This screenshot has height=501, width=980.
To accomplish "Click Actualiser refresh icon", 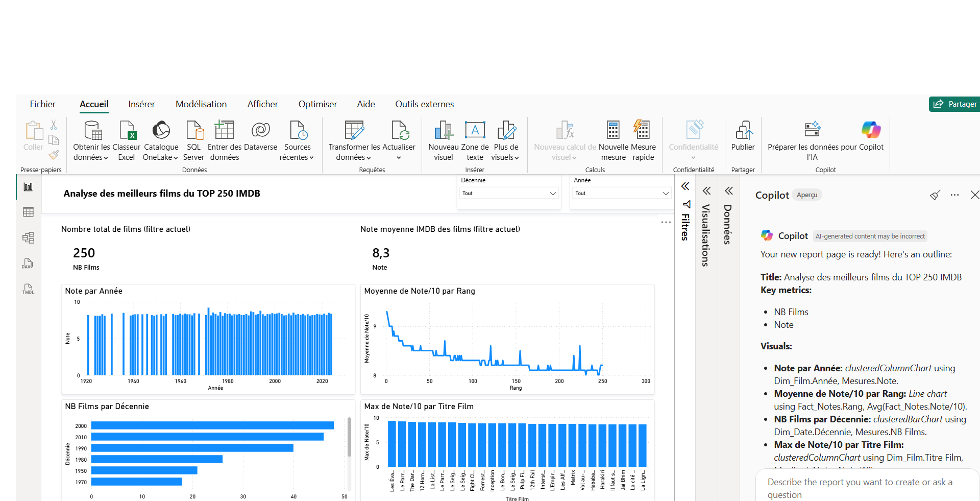I will [x=400, y=130].
